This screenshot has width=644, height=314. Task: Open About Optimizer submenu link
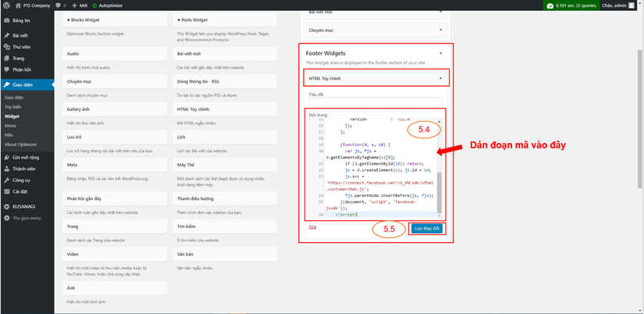[x=20, y=145]
